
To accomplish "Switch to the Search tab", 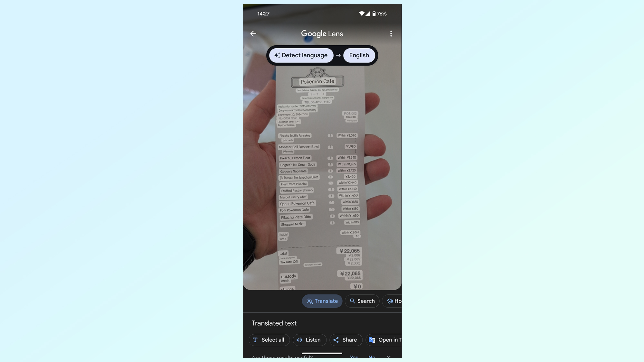I will [362, 301].
